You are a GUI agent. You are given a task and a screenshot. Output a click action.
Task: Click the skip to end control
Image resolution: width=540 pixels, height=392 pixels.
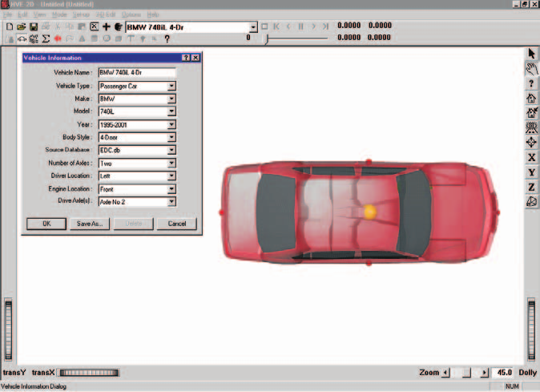[x=325, y=26]
